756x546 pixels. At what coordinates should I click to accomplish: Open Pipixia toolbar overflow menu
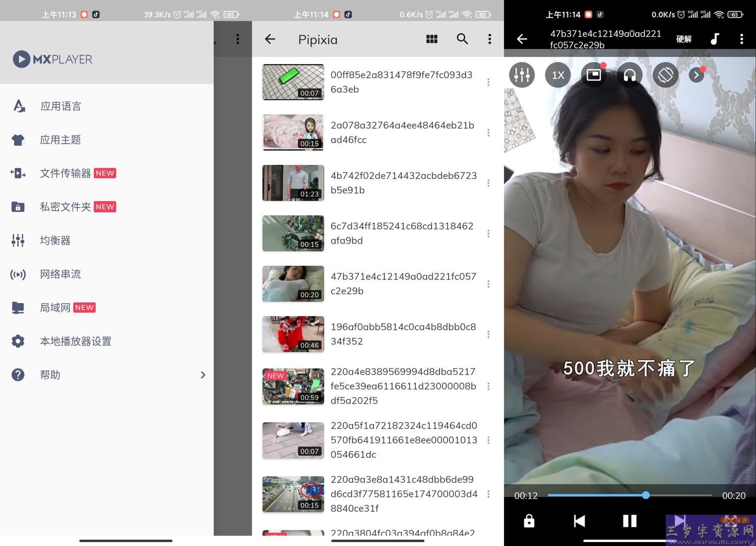pos(489,39)
